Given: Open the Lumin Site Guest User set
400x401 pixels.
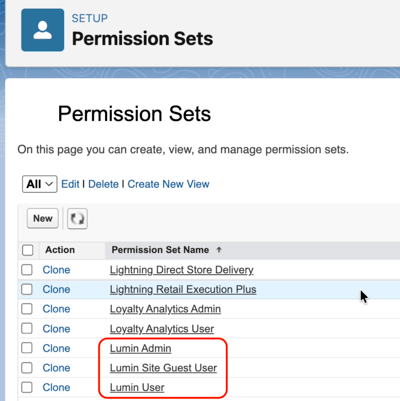Looking at the screenshot, I should 163,368.
